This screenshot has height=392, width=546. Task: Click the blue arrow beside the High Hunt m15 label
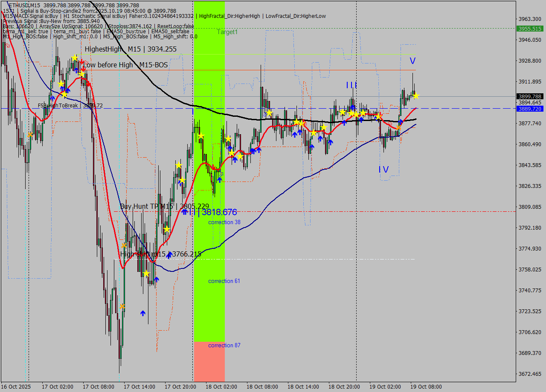coord(169,255)
